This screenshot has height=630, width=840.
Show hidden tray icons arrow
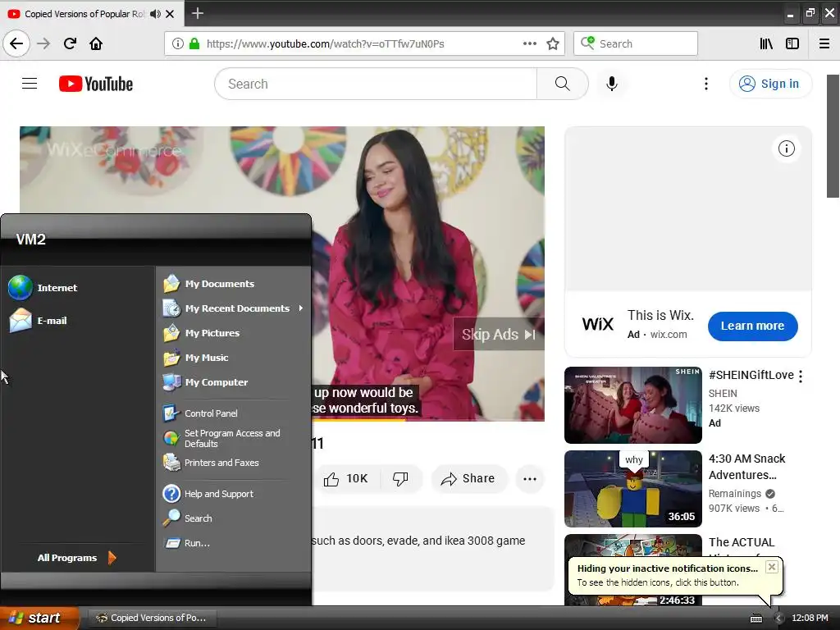click(x=778, y=619)
